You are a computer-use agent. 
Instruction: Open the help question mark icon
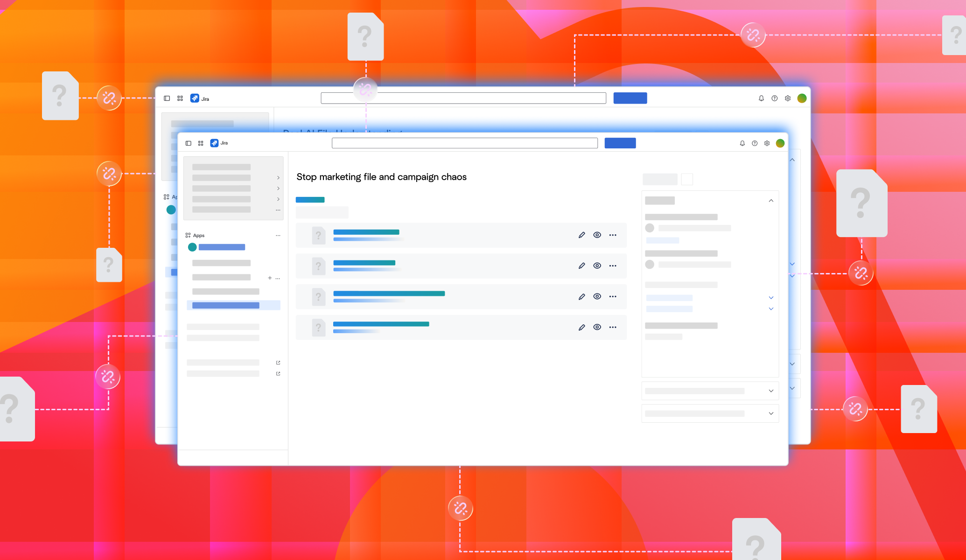point(755,143)
